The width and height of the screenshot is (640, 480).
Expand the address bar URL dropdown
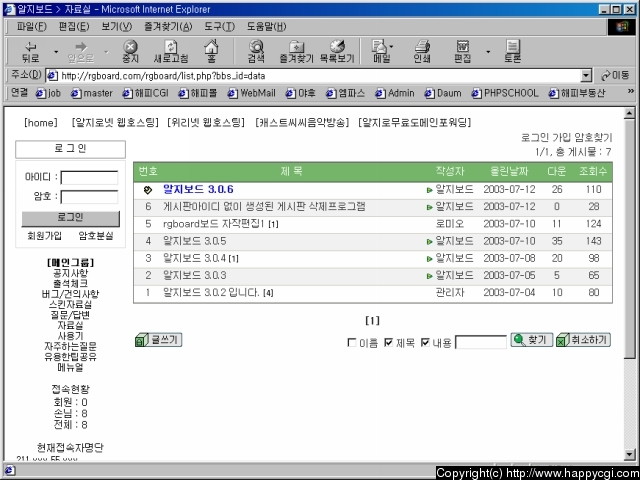point(586,76)
